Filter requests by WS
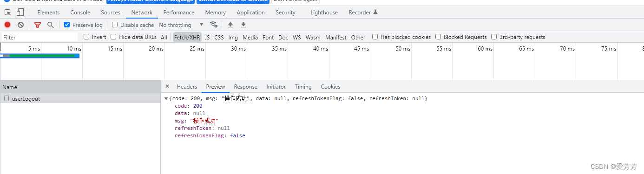This screenshot has height=174, width=644. pyautogui.click(x=296, y=37)
